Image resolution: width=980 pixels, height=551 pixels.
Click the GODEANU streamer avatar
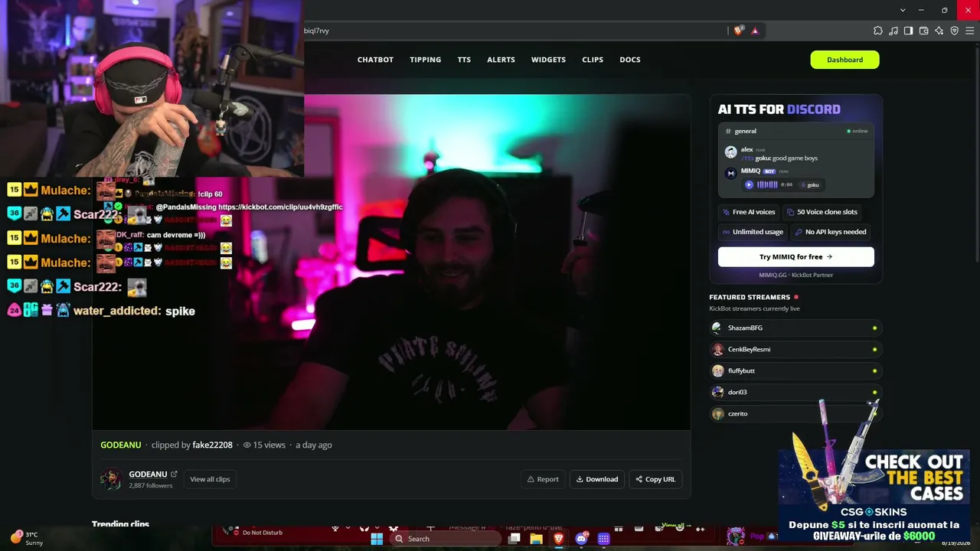(x=111, y=479)
